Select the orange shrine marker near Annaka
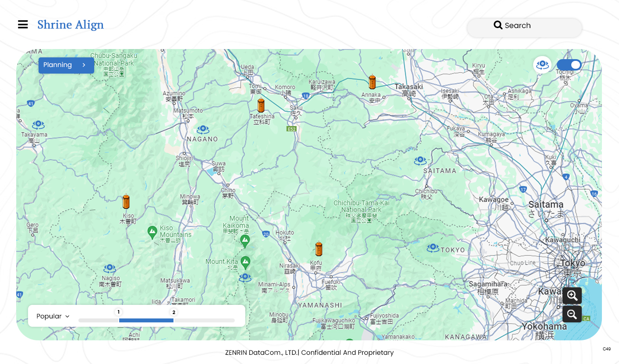Viewport: 619px width, 364px height. [372, 82]
